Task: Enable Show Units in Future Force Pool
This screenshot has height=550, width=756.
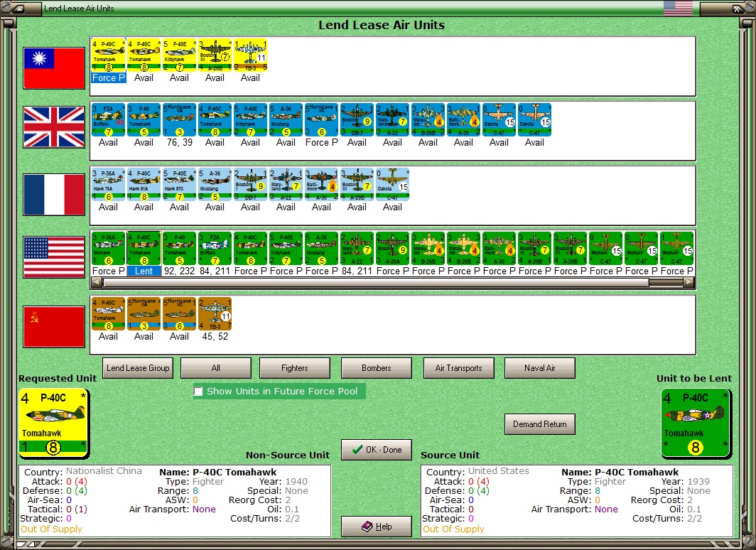Action: pos(198,391)
